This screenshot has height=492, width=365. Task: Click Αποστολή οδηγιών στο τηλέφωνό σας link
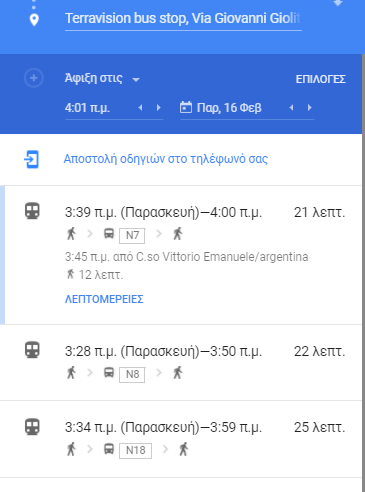click(x=166, y=159)
